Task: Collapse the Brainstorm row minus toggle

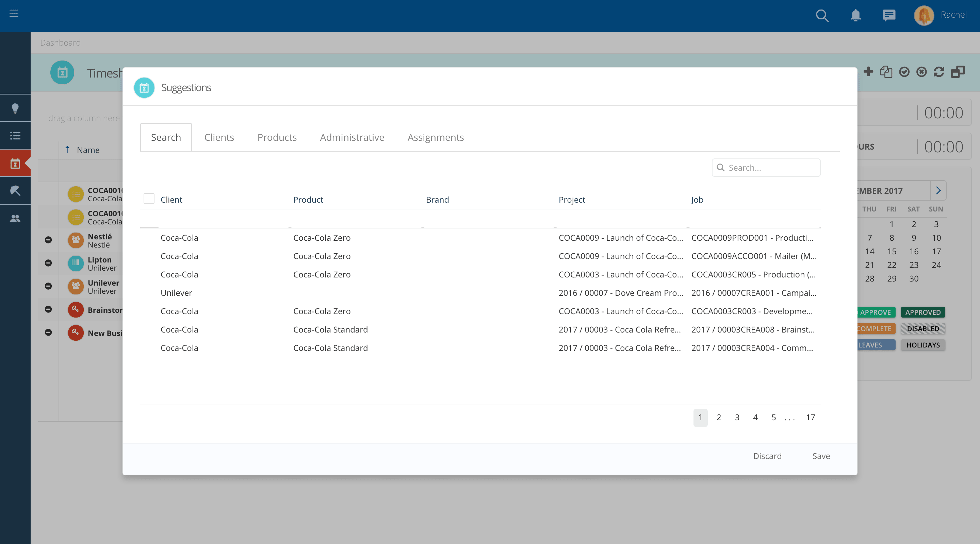Action: 48,309
